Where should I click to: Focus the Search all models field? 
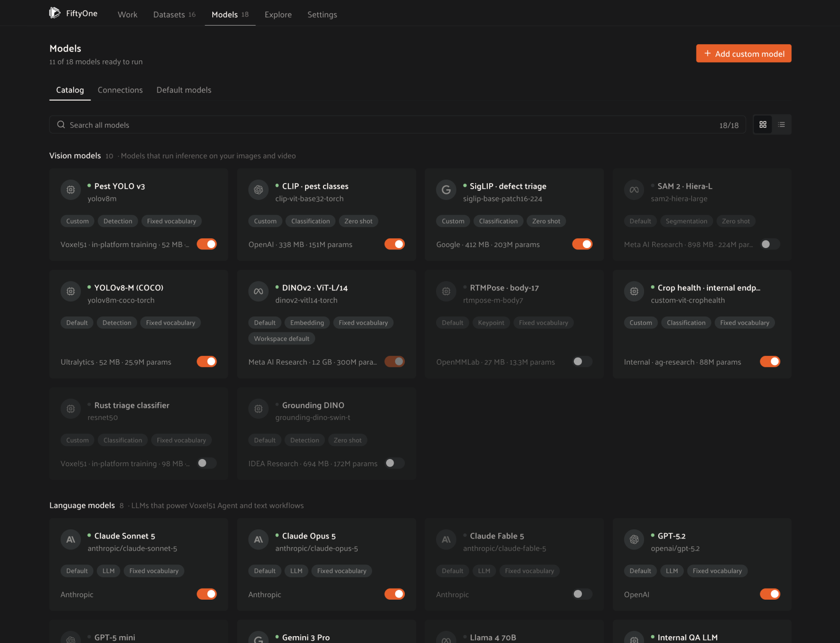398,125
